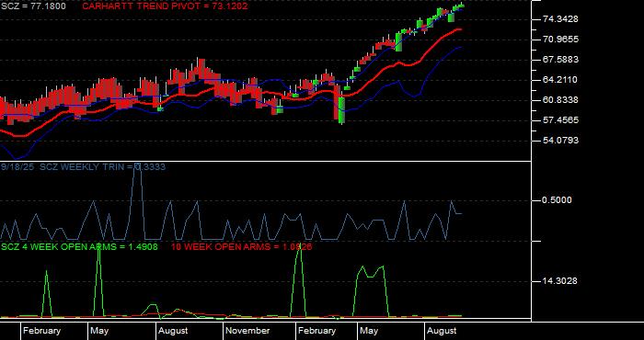Select the SCZ 4 WEEK OPEN ARMS label

click(x=79, y=247)
